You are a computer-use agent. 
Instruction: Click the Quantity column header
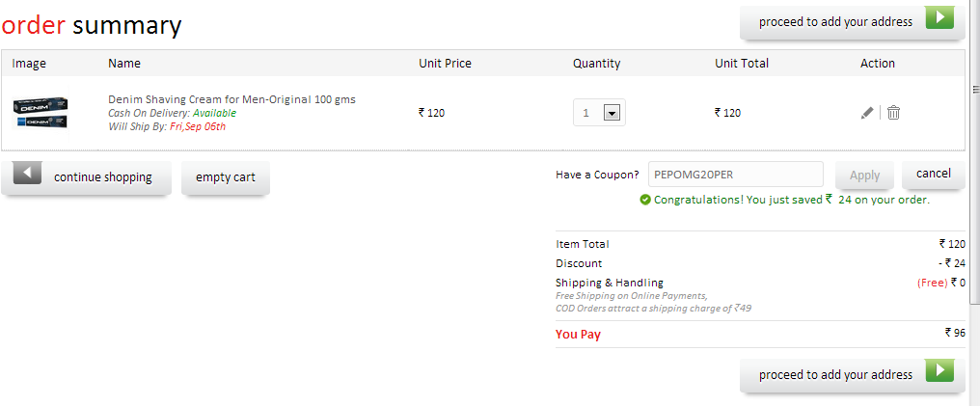coord(597,64)
